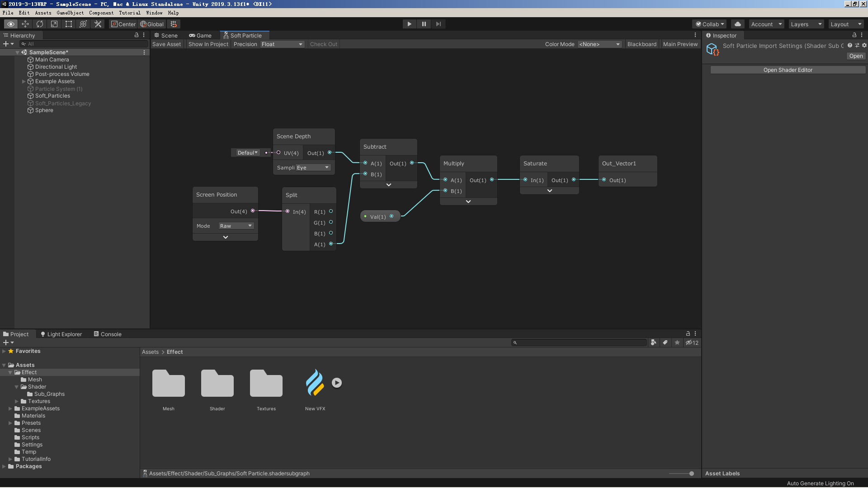
Task: Expand Example Assets in Hierarchy
Action: point(24,81)
